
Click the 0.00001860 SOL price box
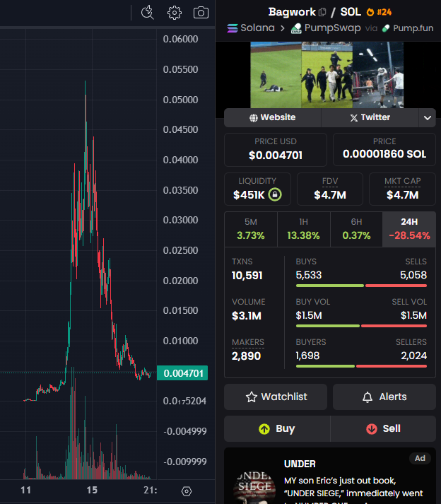coord(384,150)
